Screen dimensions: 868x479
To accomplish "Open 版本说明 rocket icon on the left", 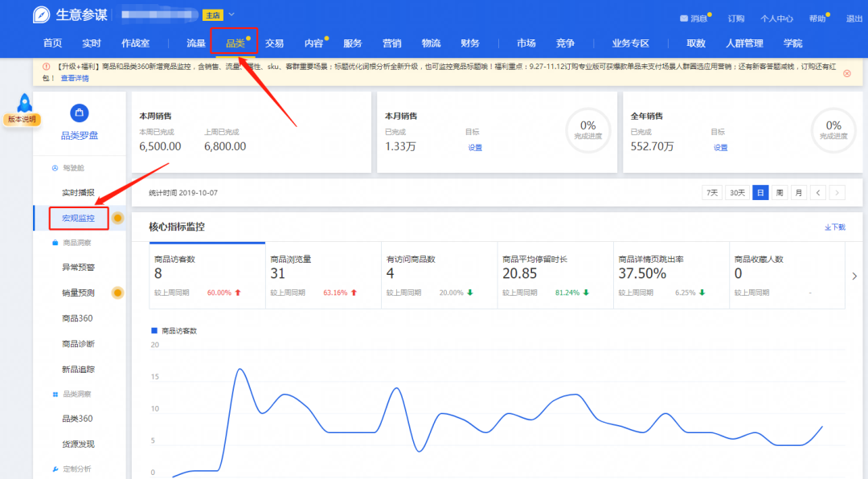I will coord(24,100).
